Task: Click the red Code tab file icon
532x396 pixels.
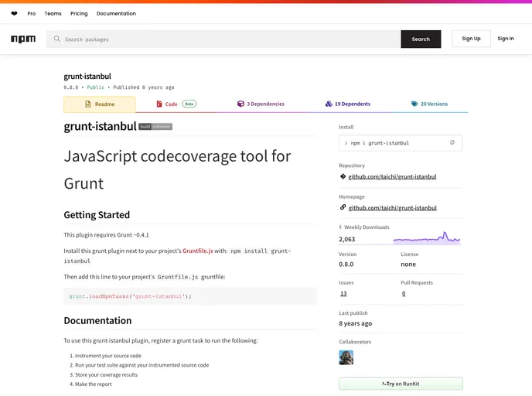Action: (x=159, y=104)
